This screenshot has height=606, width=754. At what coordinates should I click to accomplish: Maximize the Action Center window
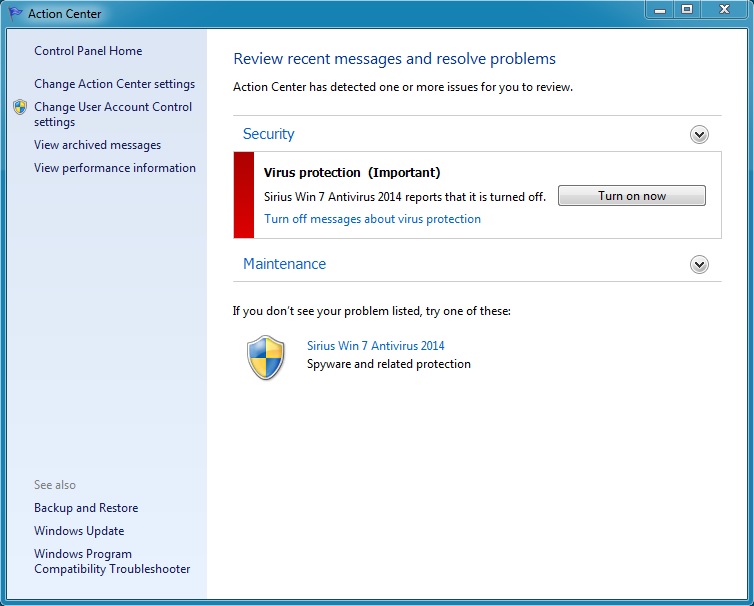click(x=687, y=10)
